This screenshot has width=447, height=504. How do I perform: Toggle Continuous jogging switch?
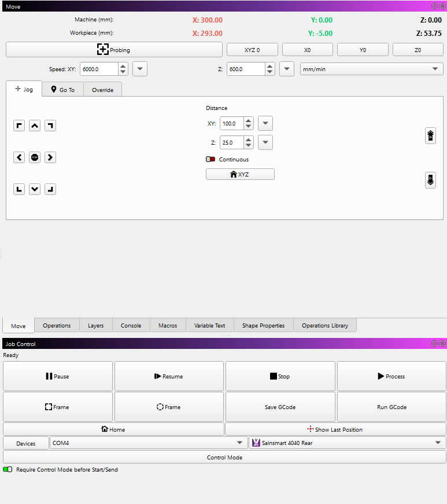click(x=210, y=159)
